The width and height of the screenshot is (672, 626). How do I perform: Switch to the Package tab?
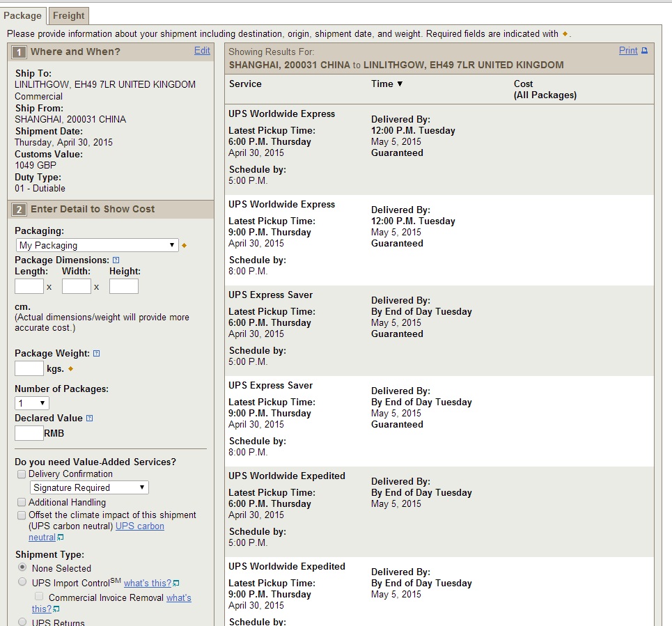click(x=23, y=16)
